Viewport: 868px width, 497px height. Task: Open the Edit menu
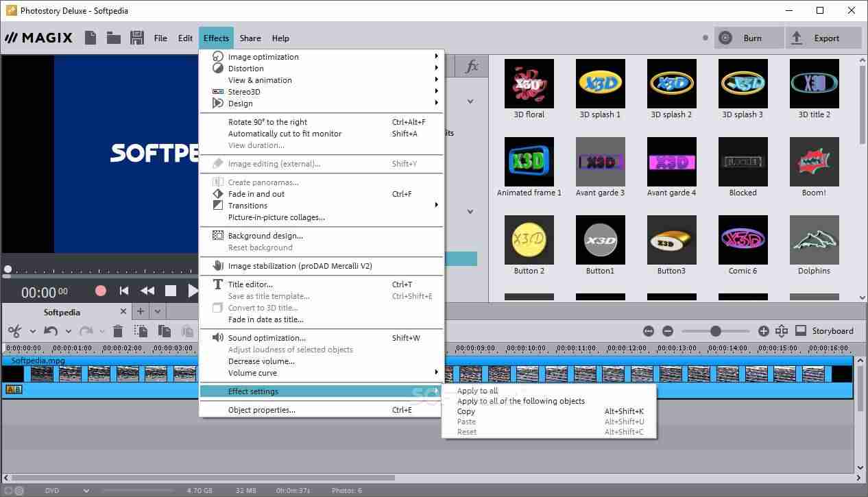185,38
